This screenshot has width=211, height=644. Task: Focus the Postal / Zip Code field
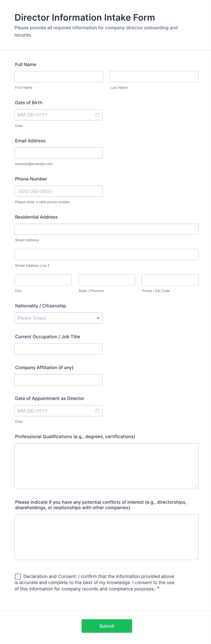pos(170,280)
